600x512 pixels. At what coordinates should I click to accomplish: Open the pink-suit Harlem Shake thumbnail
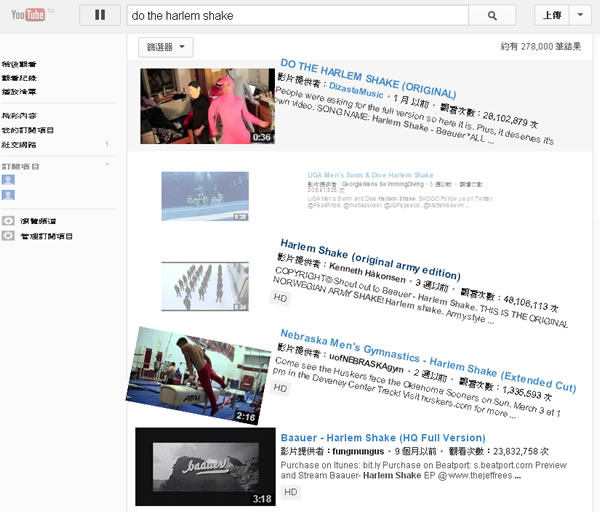pos(207,106)
